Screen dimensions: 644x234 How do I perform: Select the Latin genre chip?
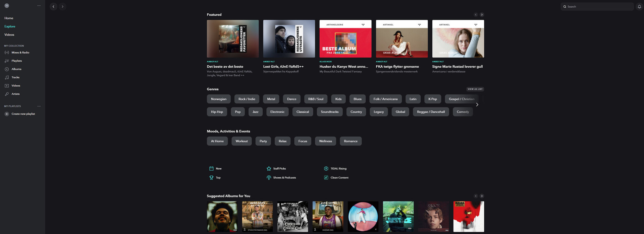pyautogui.click(x=413, y=99)
